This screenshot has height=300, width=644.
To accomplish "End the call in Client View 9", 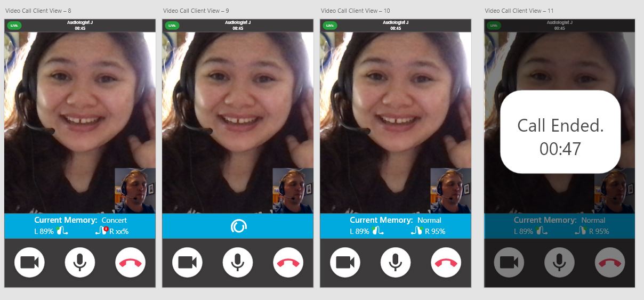I will (x=288, y=263).
